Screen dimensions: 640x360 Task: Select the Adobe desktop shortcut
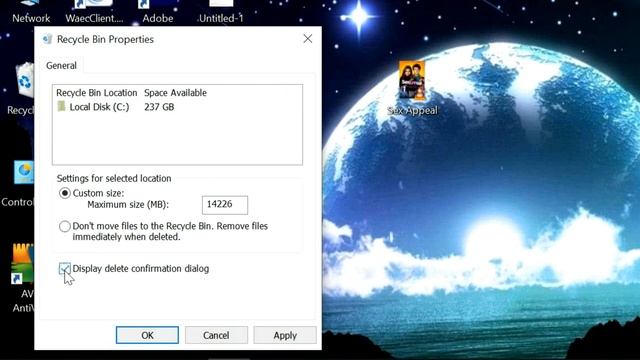point(158,12)
